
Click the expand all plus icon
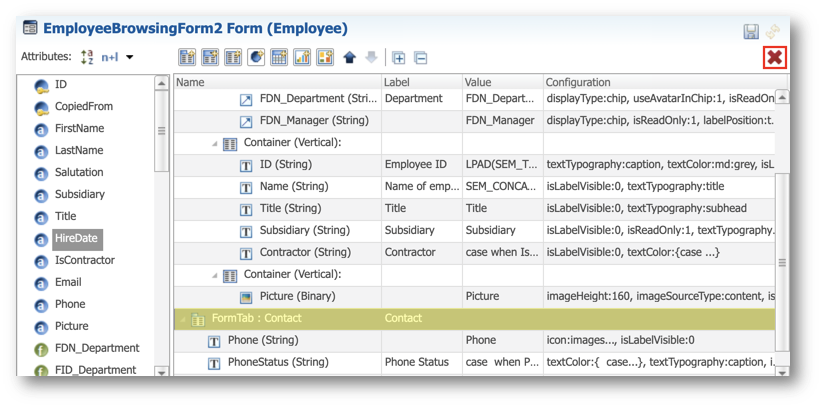[x=398, y=58]
